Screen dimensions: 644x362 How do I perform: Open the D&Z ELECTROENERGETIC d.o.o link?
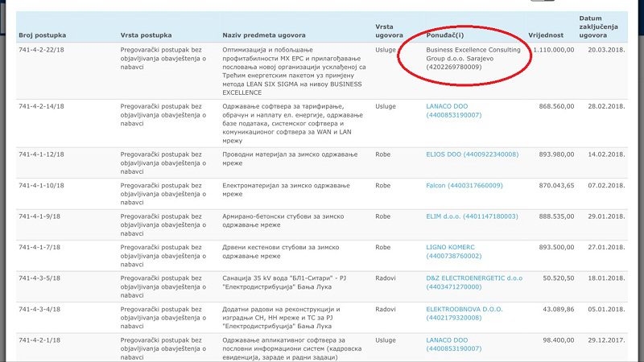[474, 282]
